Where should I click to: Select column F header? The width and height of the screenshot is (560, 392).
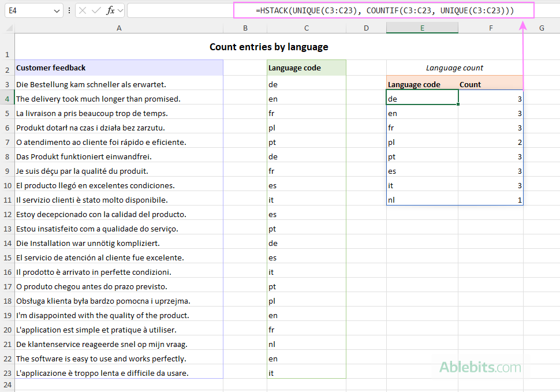coord(491,28)
